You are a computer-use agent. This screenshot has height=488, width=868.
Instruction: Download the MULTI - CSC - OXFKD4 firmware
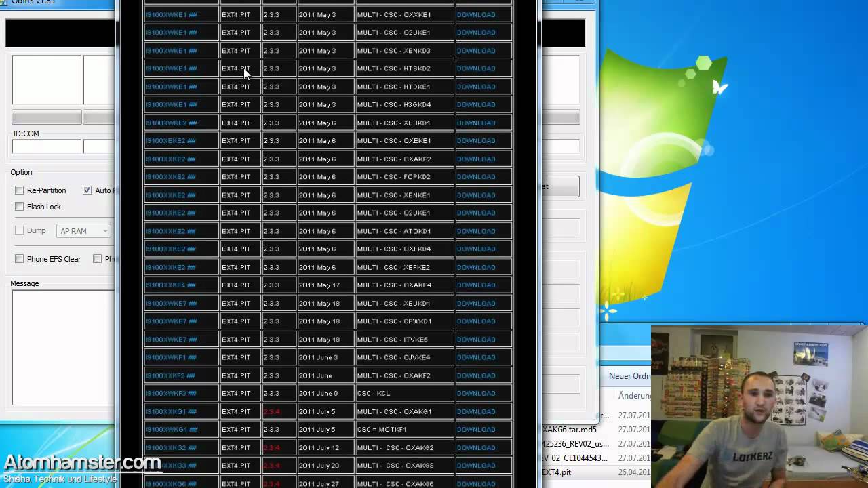[476, 249]
